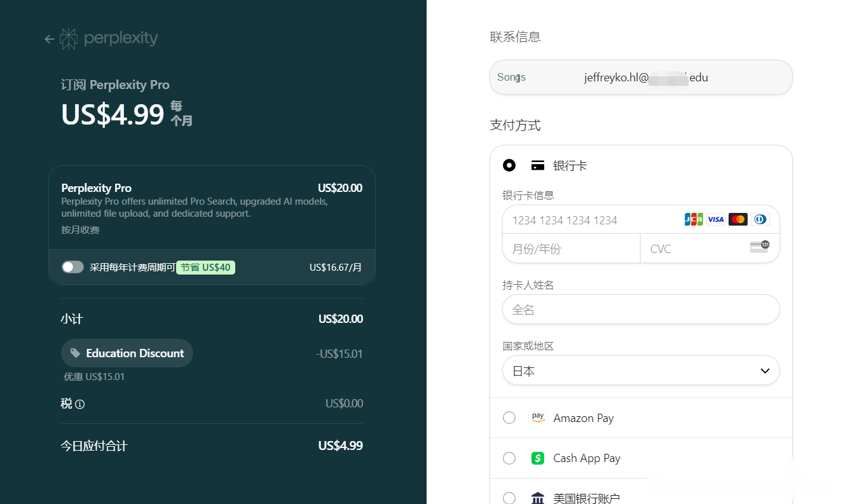Click the 小计 US$20.00 amount

(x=341, y=319)
